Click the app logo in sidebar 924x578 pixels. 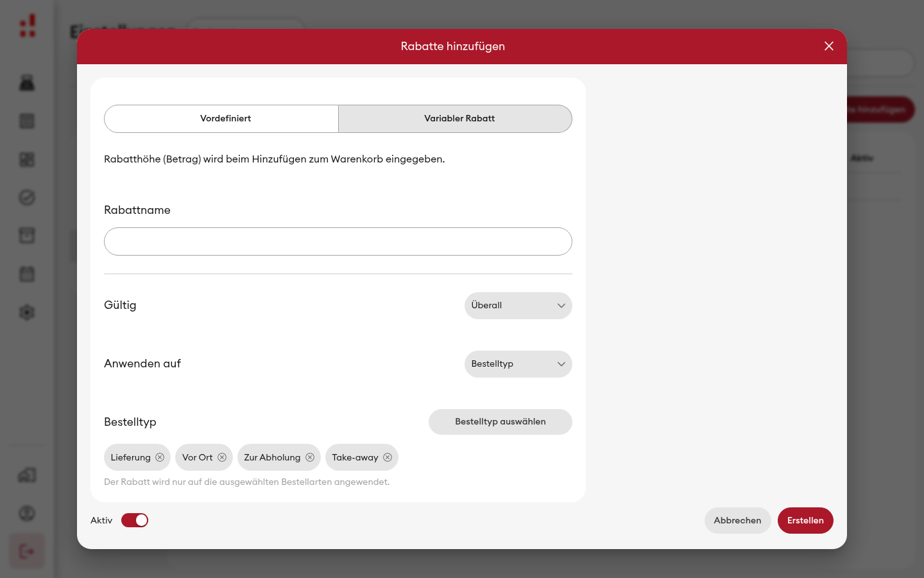[28, 26]
